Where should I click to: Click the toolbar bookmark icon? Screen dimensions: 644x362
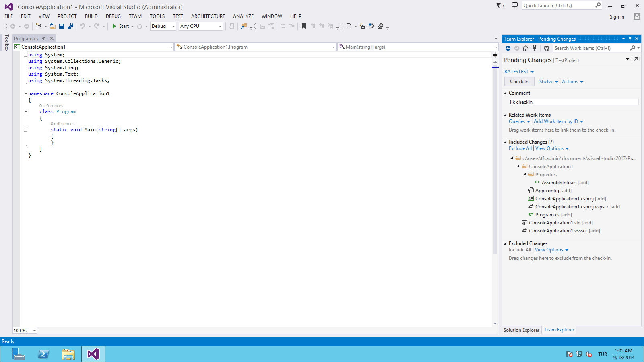(304, 26)
